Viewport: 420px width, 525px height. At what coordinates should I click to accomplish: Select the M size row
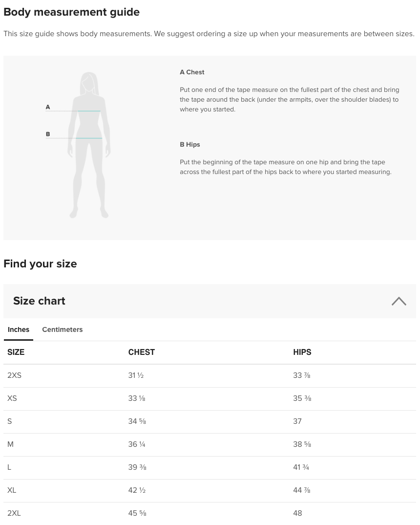pyautogui.click(x=210, y=445)
